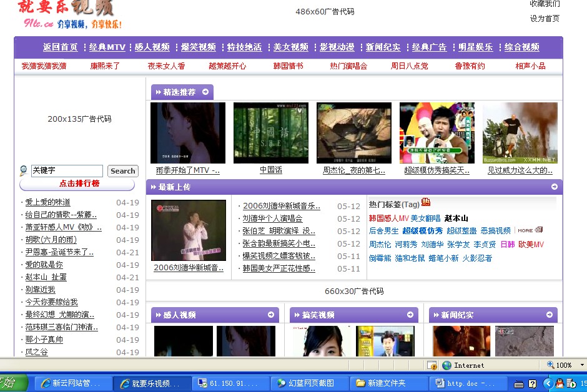Open the 中国话 video thumbnail
The width and height of the screenshot is (587, 392).
coord(270,133)
